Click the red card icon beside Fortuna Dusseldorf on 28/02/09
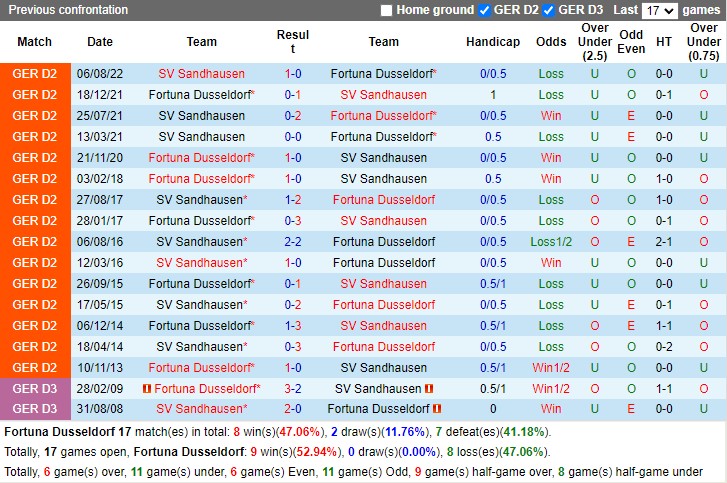Screen dimensions: 727x483 (147, 388)
